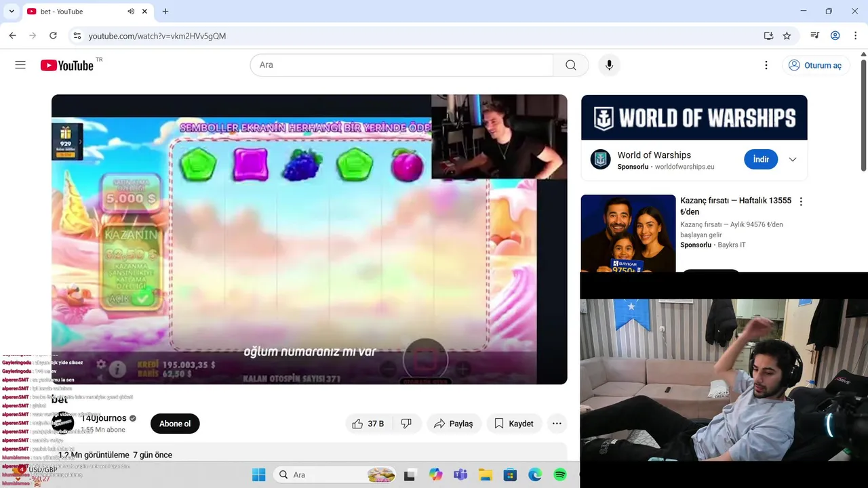This screenshot has width=868, height=488.
Task: Open File Explorer from the taskbar
Action: (x=485, y=475)
